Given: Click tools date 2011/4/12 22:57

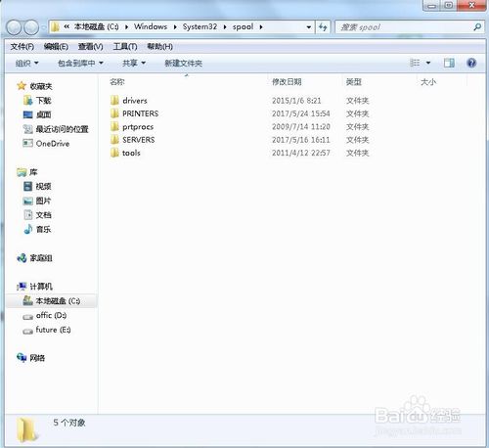Looking at the screenshot, I should pyautogui.click(x=301, y=153).
